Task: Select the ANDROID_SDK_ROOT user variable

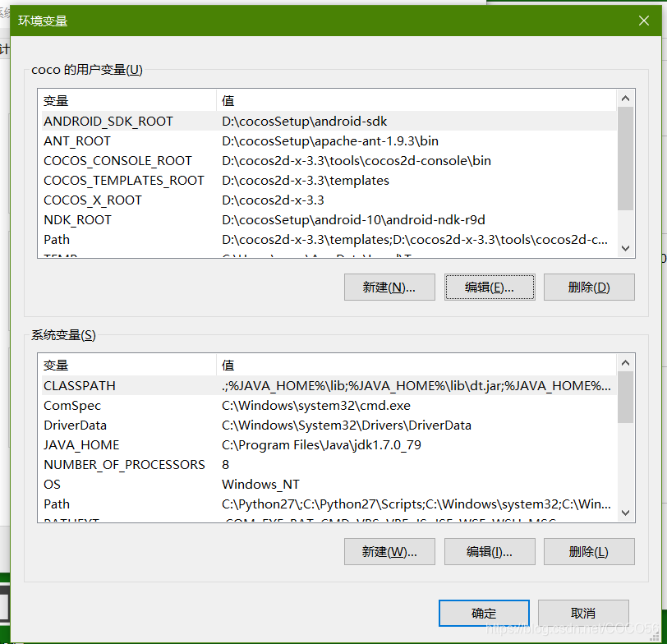Action: (329, 122)
